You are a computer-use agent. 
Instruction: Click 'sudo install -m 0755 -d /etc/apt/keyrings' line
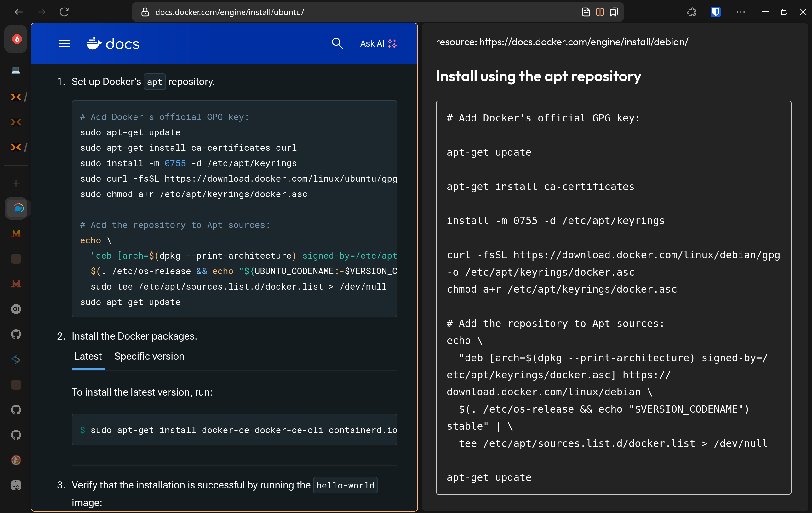[188, 163]
